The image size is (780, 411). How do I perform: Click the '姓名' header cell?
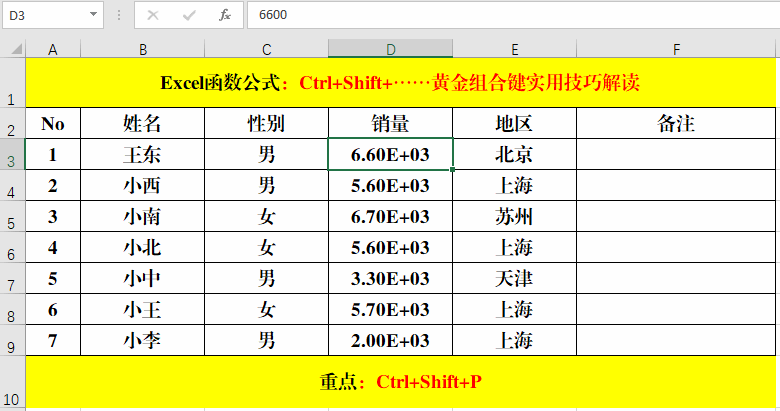142,123
